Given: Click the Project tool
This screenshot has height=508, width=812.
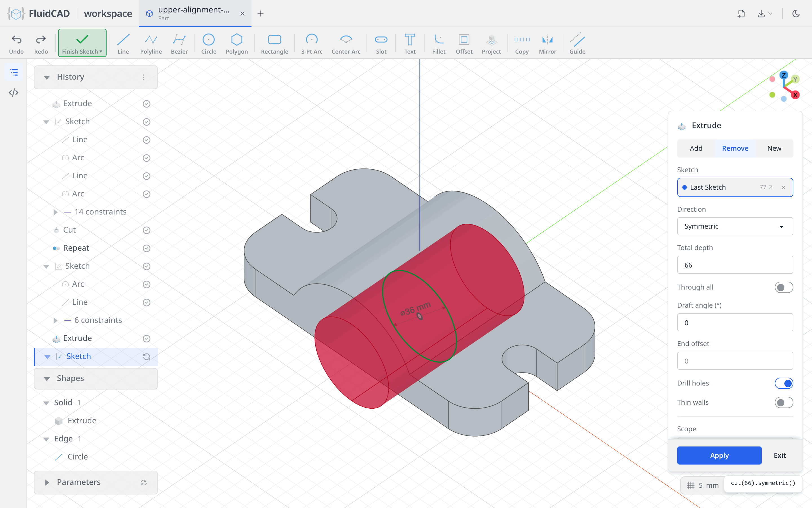Looking at the screenshot, I should coord(491,43).
